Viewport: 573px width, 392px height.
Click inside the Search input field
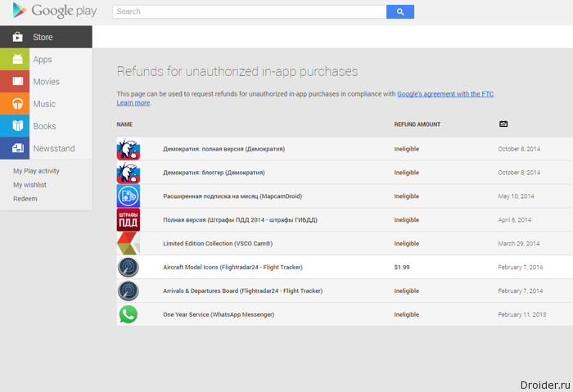click(x=250, y=11)
